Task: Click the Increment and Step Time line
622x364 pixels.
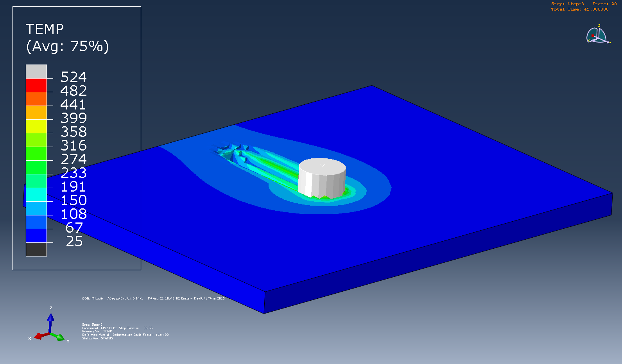Action: [x=117, y=328]
